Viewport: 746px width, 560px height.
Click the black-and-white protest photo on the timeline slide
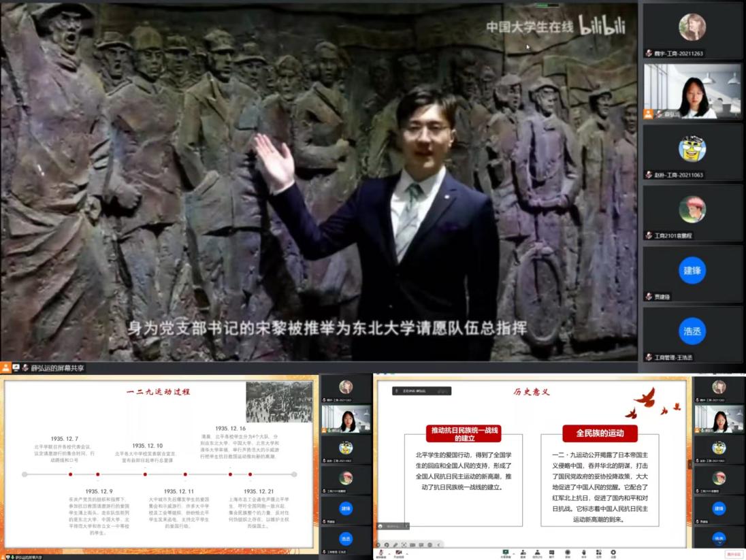tap(278, 402)
